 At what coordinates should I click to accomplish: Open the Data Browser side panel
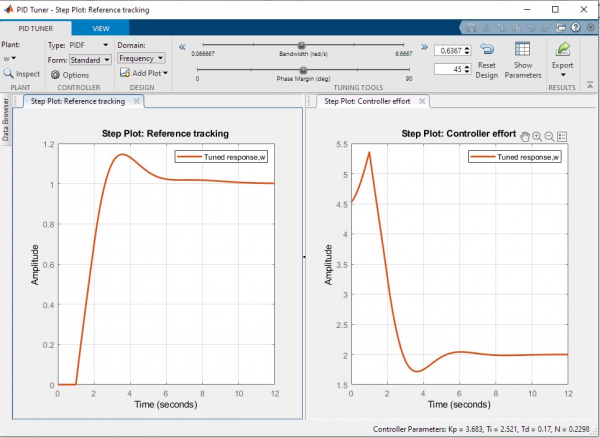click(5, 119)
